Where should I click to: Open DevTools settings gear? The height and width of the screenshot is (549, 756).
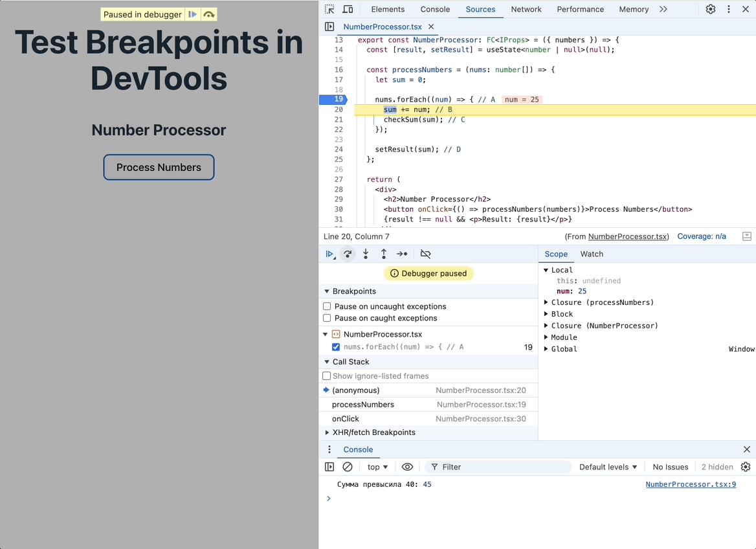pyautogui.click(x=710, y=9)
